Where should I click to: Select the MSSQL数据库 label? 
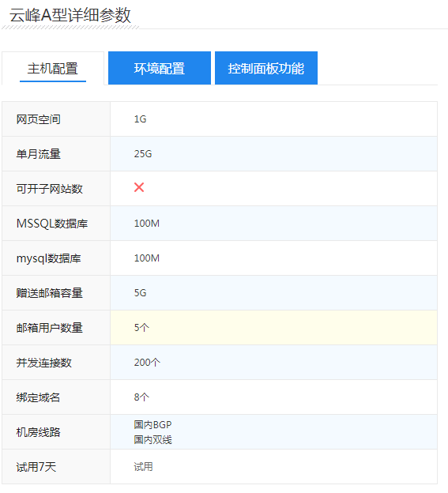click(x=52, y=224)
